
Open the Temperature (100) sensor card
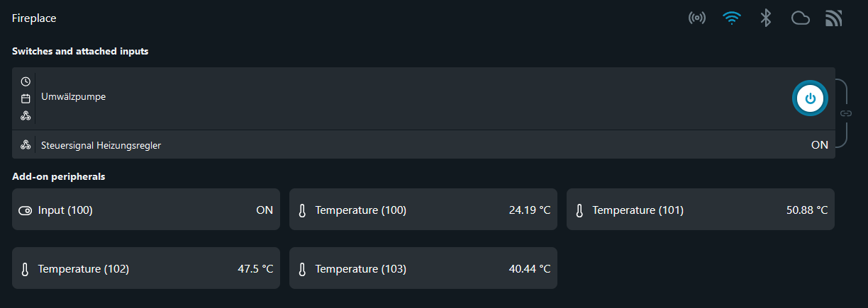(x=423, y=210)
